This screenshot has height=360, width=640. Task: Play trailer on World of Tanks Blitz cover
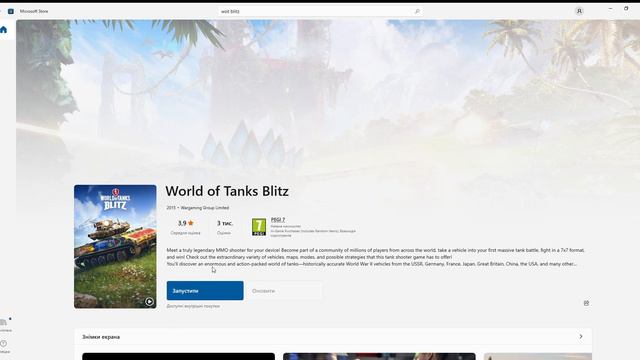149,302
